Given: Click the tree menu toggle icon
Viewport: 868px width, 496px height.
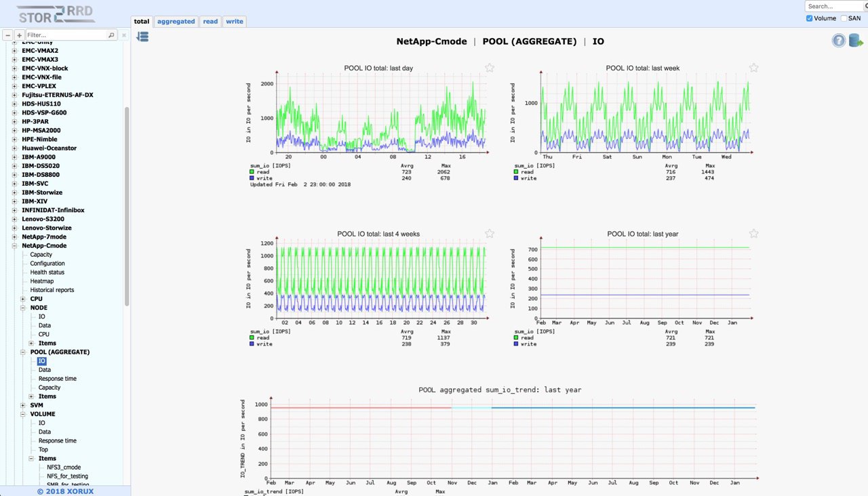Looking at the screenshot, I should coord(142,37).
